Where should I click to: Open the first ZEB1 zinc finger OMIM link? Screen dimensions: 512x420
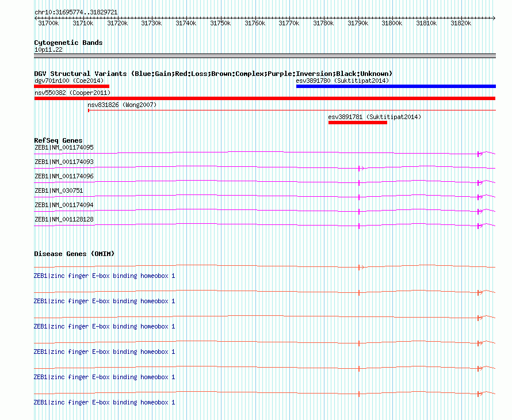tap(104, 276)
